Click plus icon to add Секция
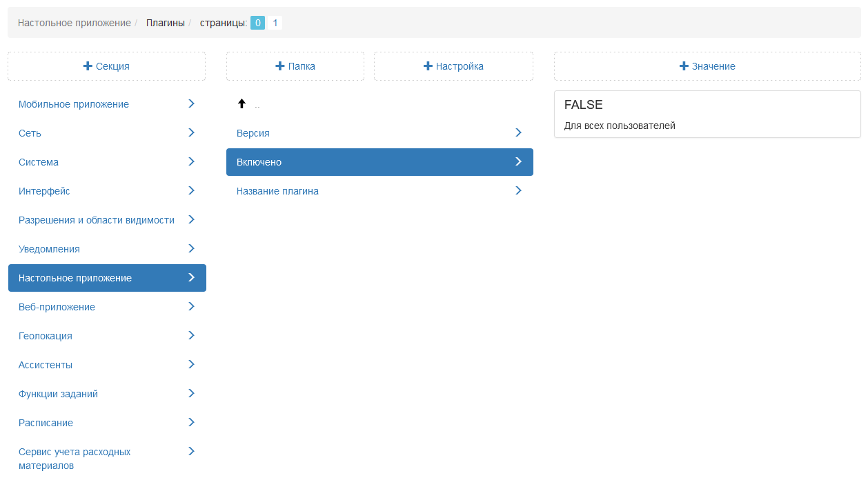This screenshot has width=868, height=489. pos(88,66)
